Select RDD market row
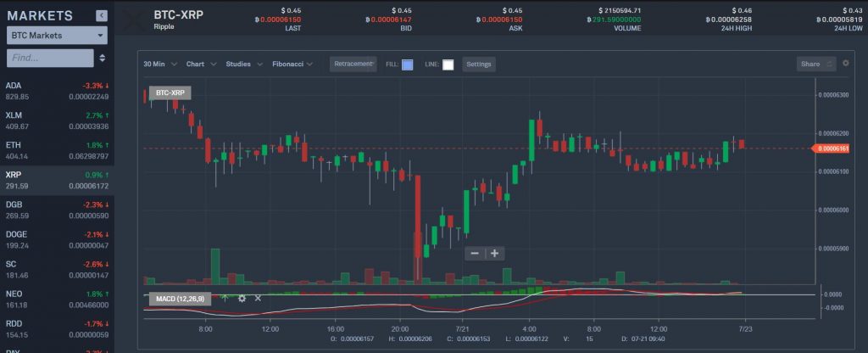Screen dimensions: 868x353 57,329
